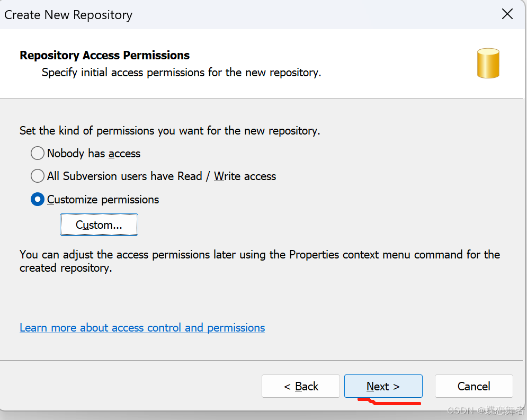Click the CSDN watermark text
The width and height of the screenshot is (527, 420).
point(486,410)
